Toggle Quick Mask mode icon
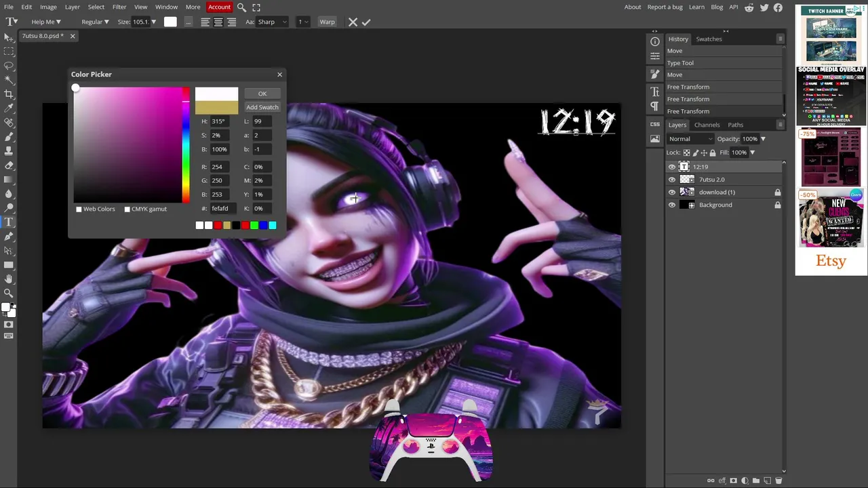Image resolution: width=868 pixels, height=488 pixels. click(x=9, y=325)
